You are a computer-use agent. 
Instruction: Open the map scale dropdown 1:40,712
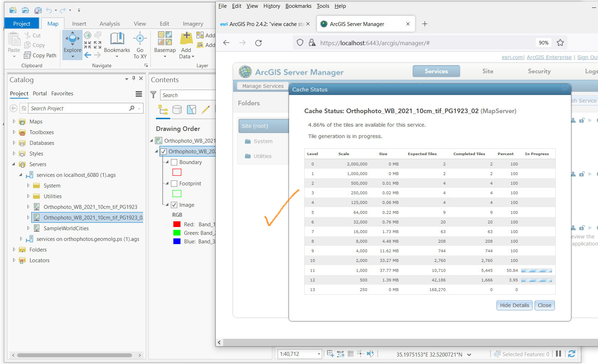(318, 354)
